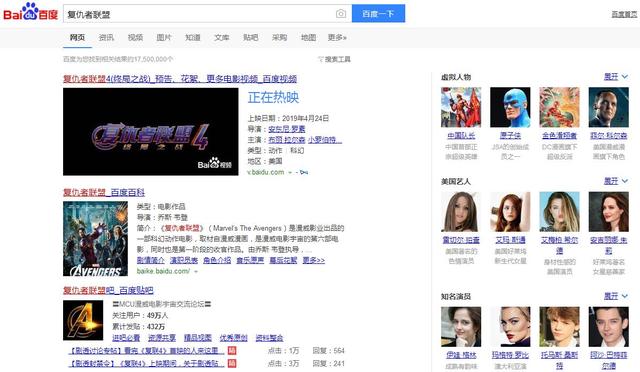Open the 艾玛·斯通 portrait photo
Image resolution: width=640 pixels, height=372 pixels.
tap(510, 212)
